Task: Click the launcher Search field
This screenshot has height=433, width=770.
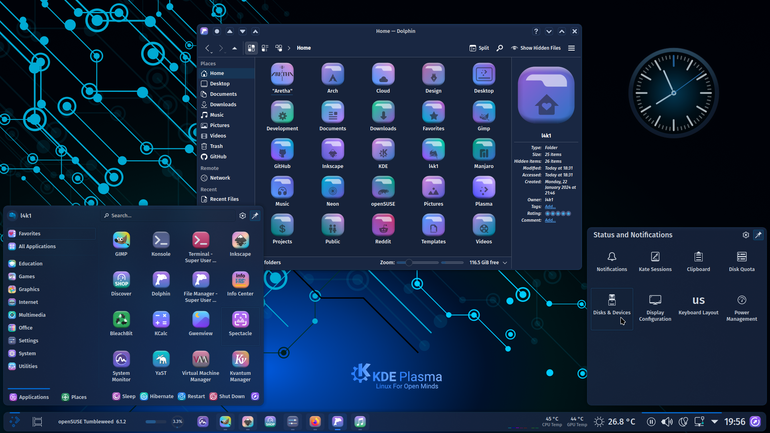Action: point(168,216)
